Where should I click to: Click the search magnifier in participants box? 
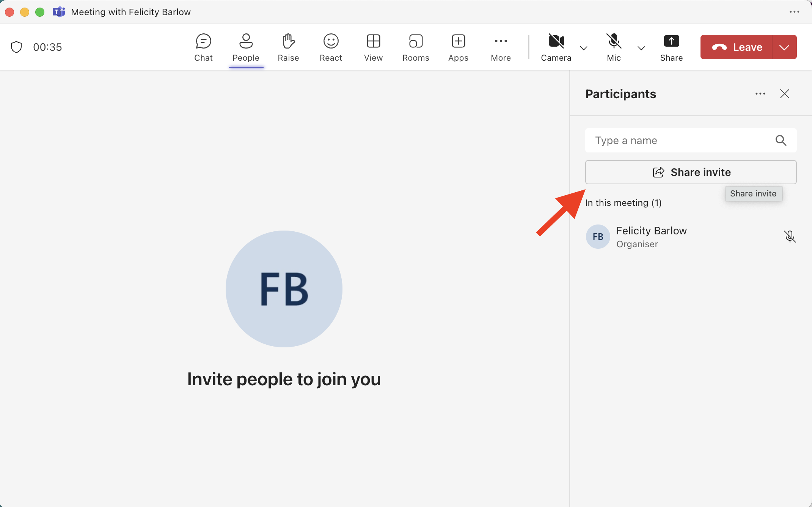point(781,140)
